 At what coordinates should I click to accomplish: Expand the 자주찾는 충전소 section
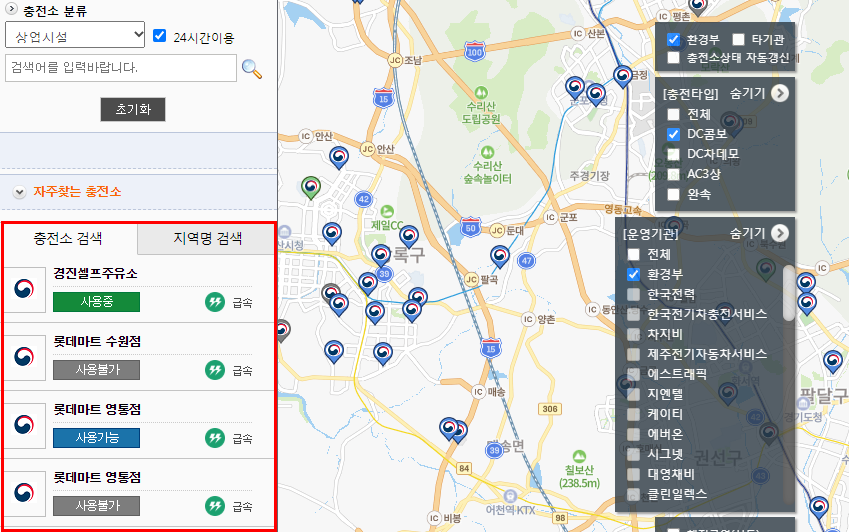pos(19,192)
